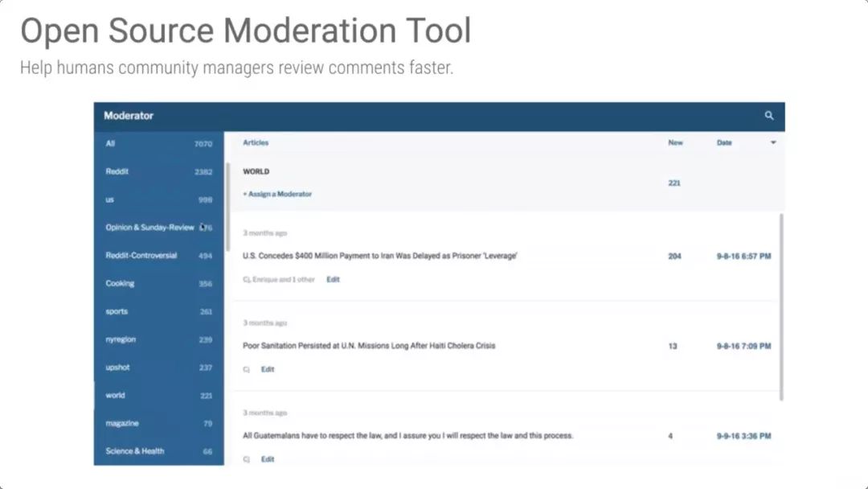
Task: Edit moderators for Guatemalans article
Action: click(268, 459)
